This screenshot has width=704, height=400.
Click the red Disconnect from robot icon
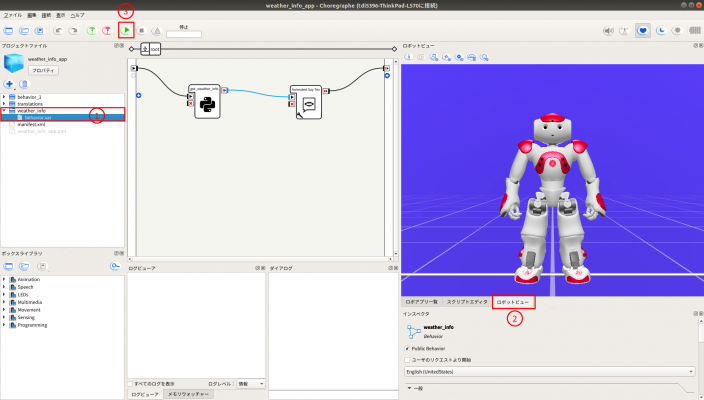tap(109, 31)
